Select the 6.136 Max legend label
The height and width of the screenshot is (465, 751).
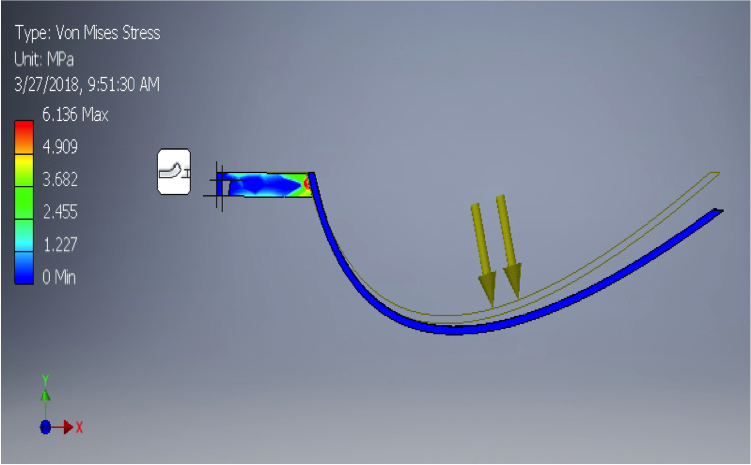click(x=74, y=115)
